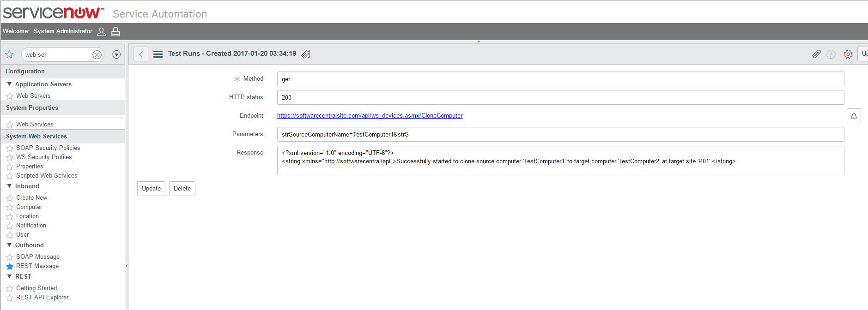
Task: Click the lock icon beside Endpoint field
Action: (854, 116)
